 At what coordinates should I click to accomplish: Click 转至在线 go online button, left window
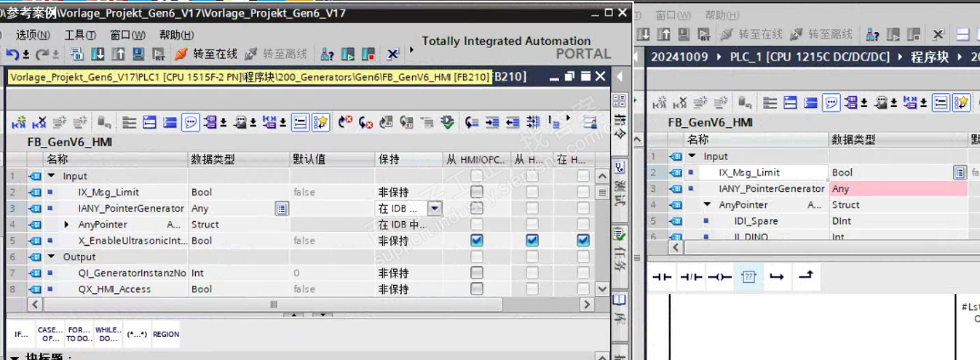[x=207, y=54]
